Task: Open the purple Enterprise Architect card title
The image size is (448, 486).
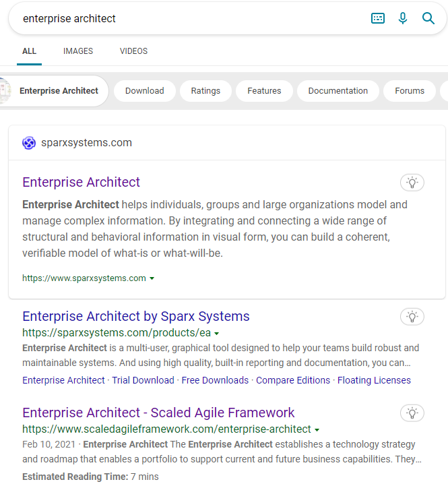Action: (x=81, y=182)
